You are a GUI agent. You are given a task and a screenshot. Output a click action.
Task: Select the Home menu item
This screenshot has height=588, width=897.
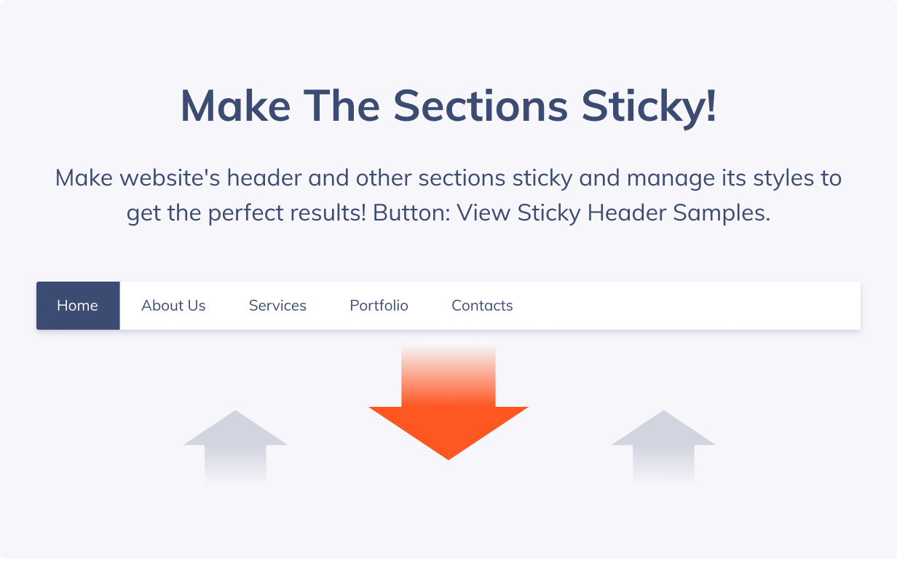(x=78, y=306)
